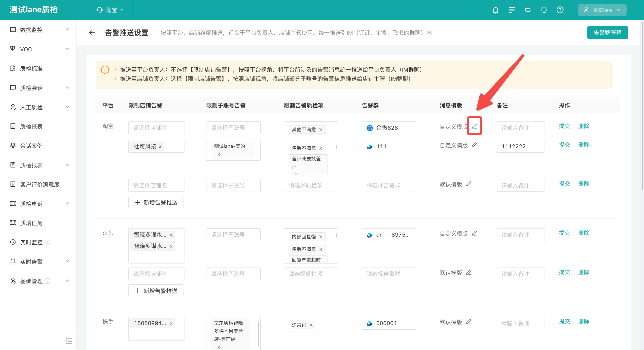Submit the dr——8975 alert row
Viewport: 644px width, 350px height.
[x=564, y=233]
